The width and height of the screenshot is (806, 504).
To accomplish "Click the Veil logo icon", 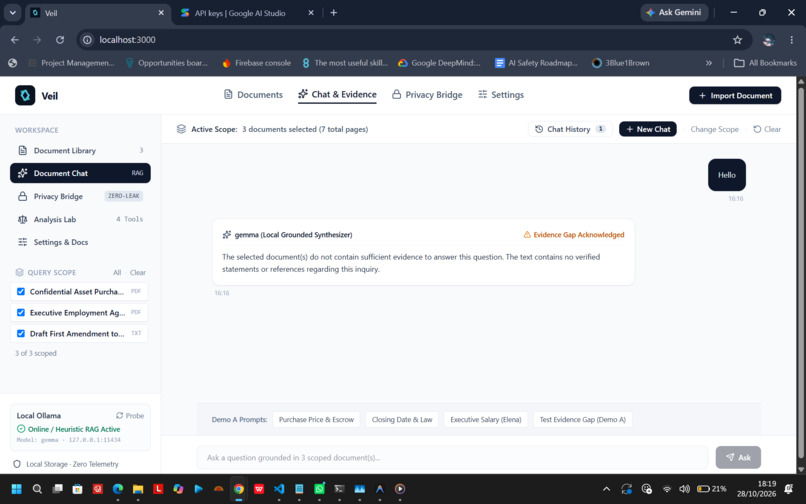I will (x=25, y=95).
